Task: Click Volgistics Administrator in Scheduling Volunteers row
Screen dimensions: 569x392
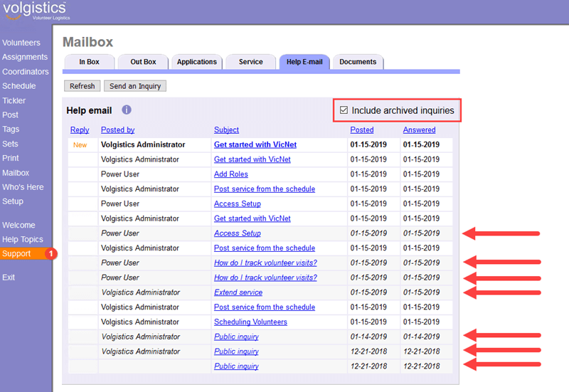Action: pyautogui.click(x=140, y=322)
